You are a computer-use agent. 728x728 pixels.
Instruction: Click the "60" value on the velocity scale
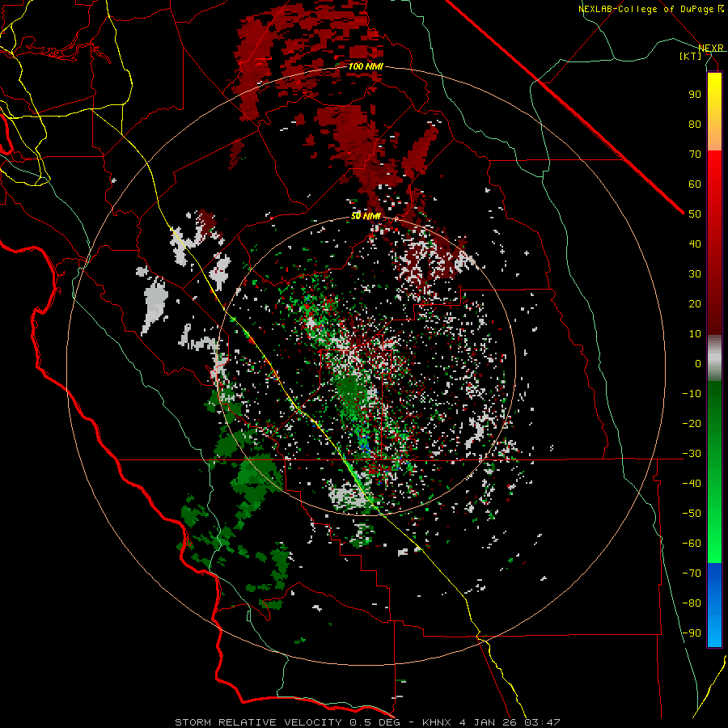coord(695,184)
